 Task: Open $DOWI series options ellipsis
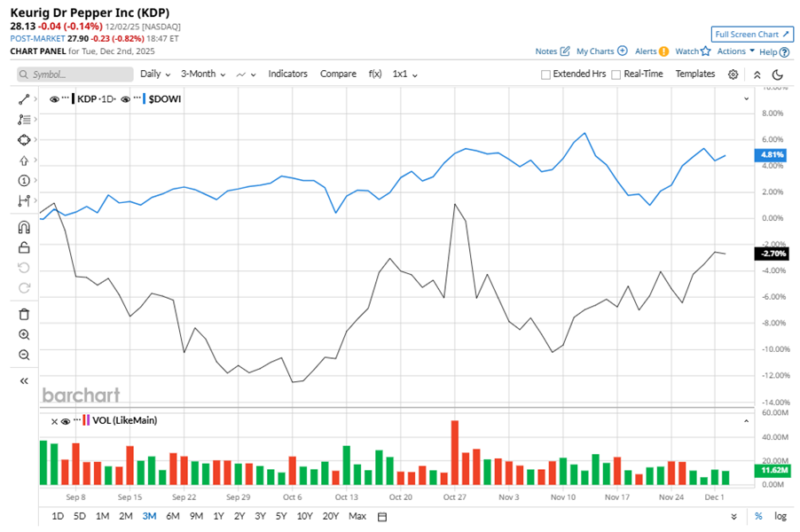tap(137, 98)
